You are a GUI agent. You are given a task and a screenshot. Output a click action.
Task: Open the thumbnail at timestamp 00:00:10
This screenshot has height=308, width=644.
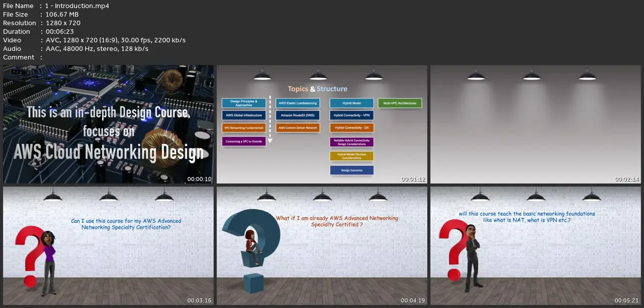(108, 124)
